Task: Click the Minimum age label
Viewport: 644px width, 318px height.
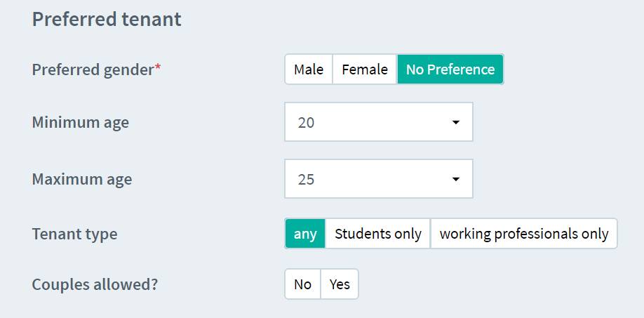Action: [x=81, y=122]
